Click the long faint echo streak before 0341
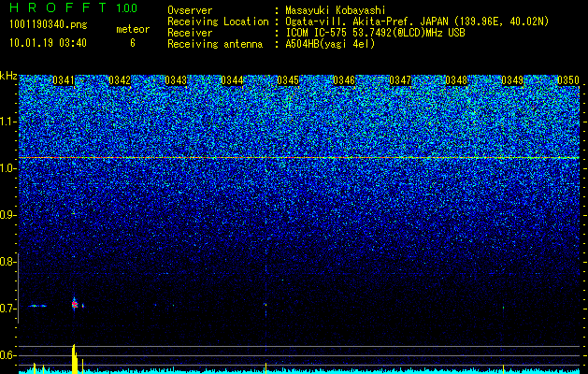 (x=37, y=306)
